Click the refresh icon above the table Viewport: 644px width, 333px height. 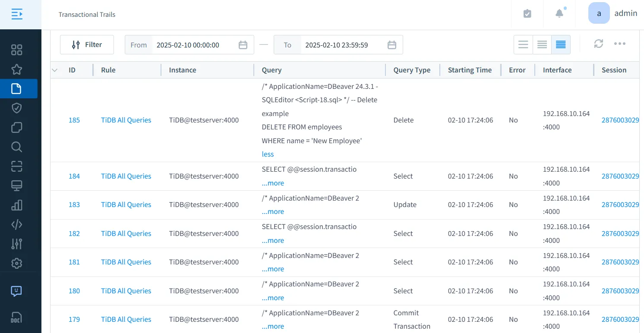tap(598, 44)
